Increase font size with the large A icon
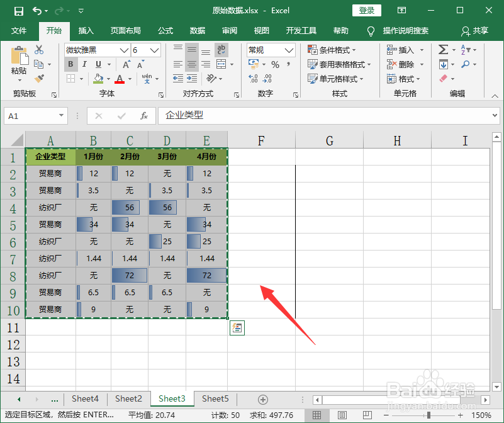Viewport: 504px width, 423px height. pyautogui.click(x=126, y=64)
